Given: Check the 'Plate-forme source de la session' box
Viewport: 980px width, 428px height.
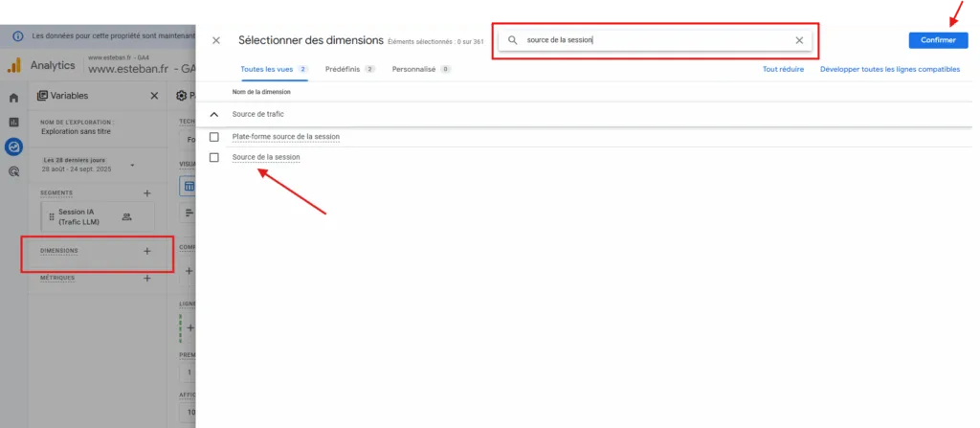Looking at the screenshot, I should click(214, 137).
